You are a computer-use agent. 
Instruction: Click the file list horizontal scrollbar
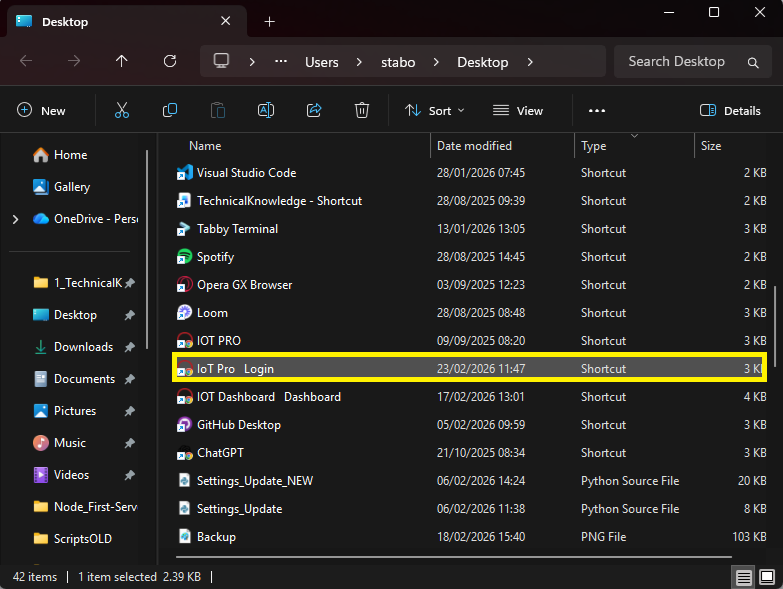[453, 557]
